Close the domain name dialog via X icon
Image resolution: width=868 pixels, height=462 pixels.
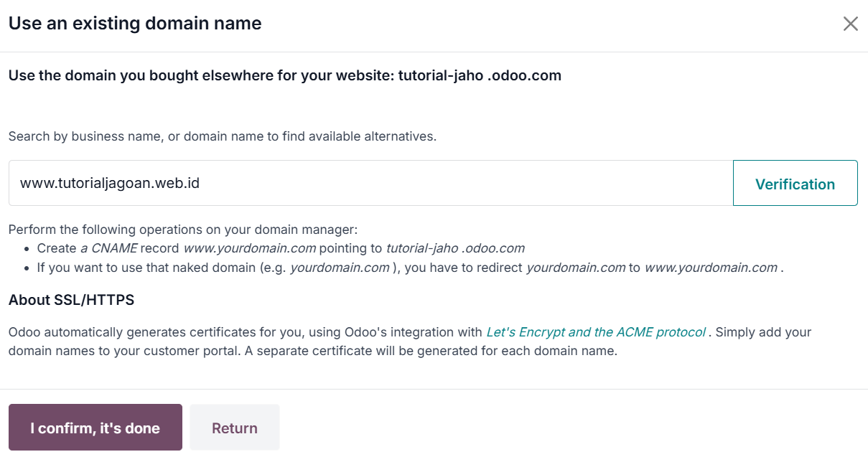point(851,23)
